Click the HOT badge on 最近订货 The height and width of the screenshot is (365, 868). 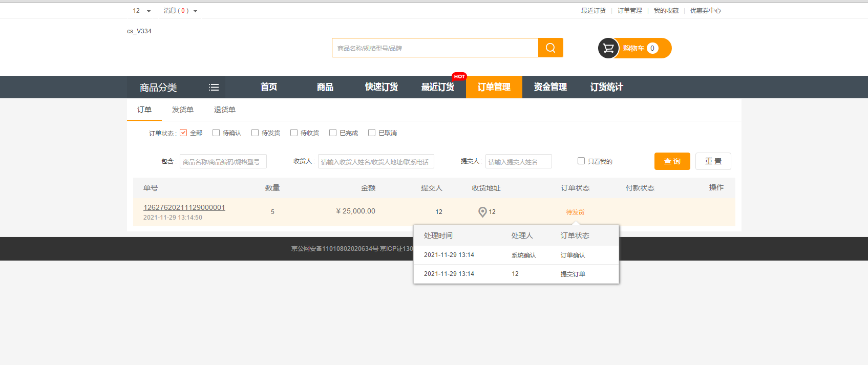click(x=459, y=76)
